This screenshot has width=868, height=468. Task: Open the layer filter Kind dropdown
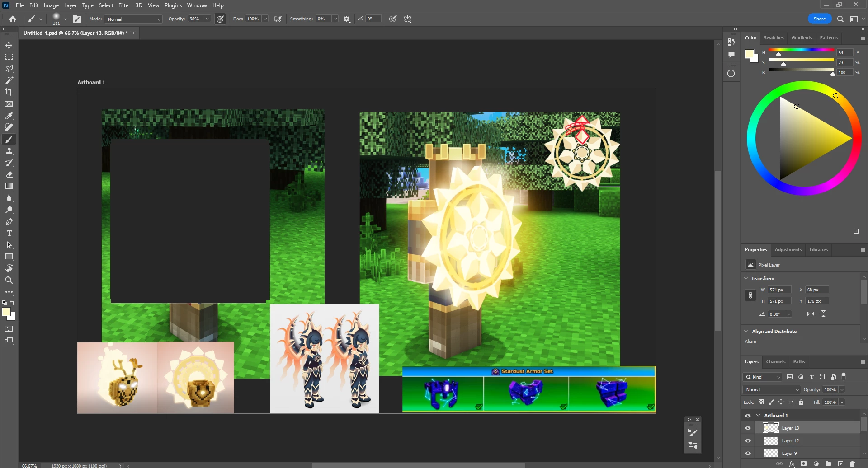[762, 377]
